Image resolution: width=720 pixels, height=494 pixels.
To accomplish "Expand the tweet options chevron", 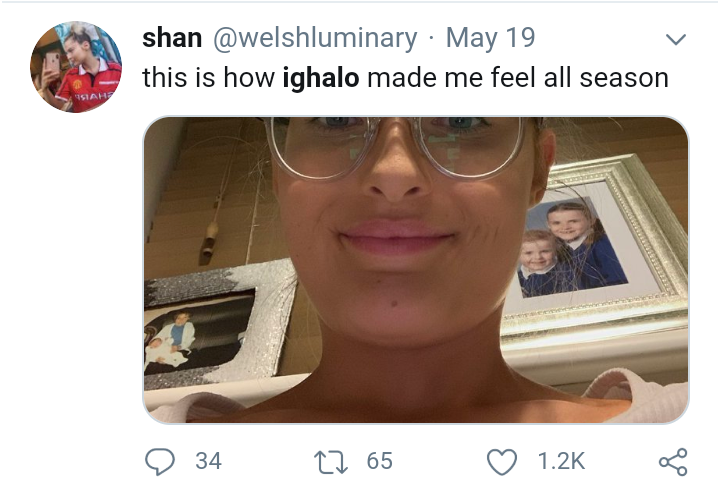I will (x=676, y=40).
